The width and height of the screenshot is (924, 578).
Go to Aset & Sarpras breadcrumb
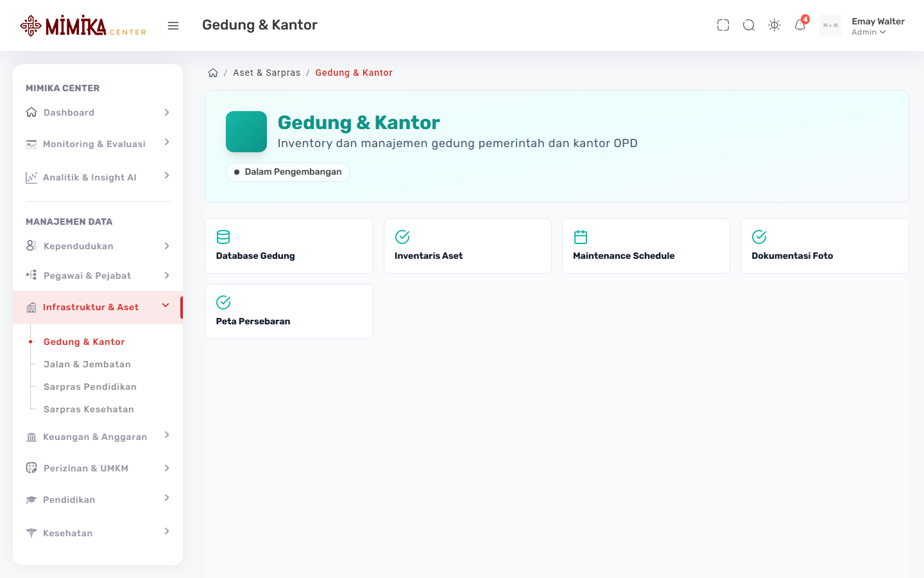coord(267,73)
